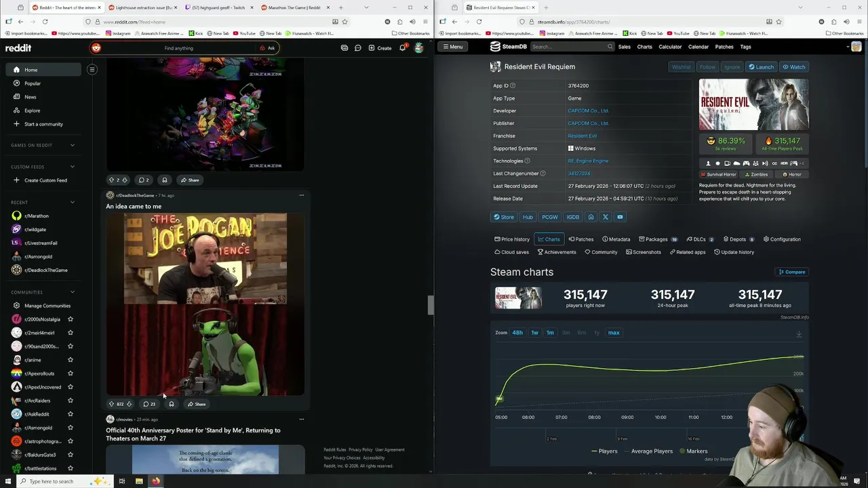Screen dimensions: 868x488
Task: Open Store link button
Action: (x=504, y=217)
